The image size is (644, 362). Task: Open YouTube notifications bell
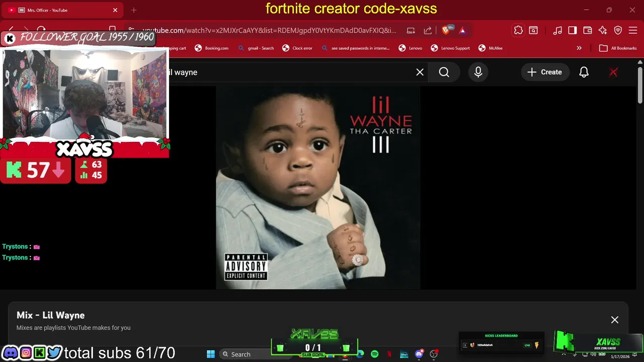(584, 72)
